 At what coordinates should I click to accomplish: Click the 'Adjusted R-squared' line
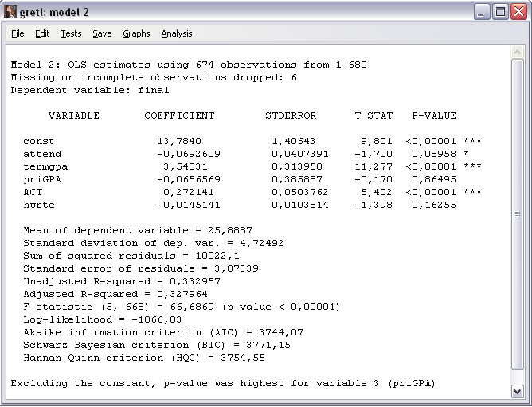tap(115, 295)
